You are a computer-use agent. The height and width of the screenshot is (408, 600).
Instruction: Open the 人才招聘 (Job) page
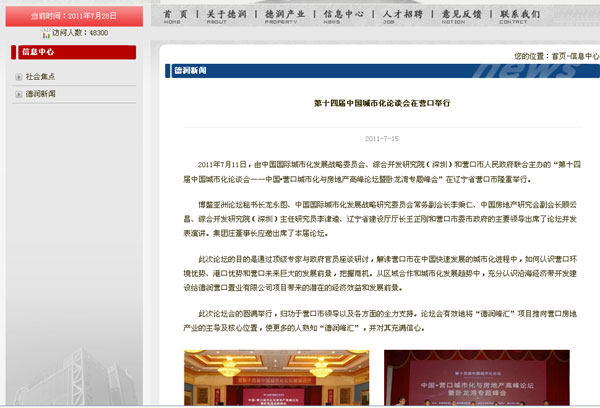(402, 16)
